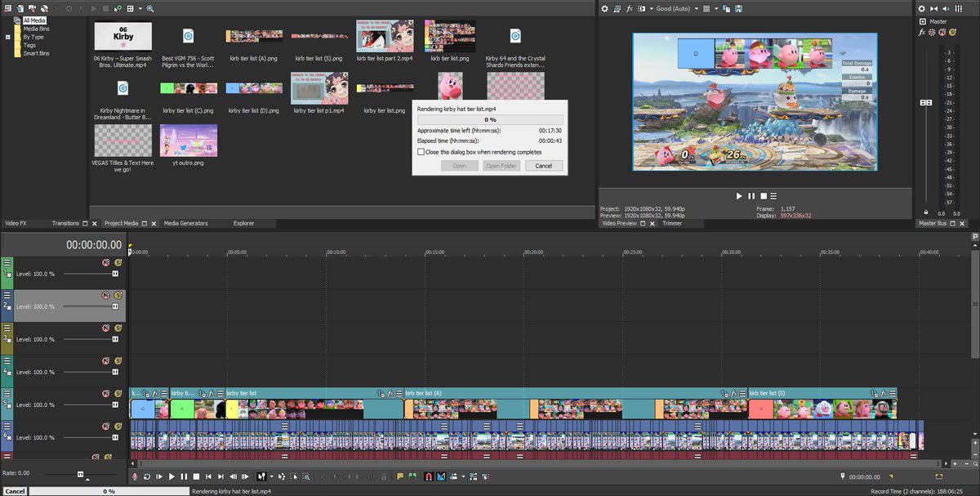Toggle Loop Playback icon in transport bar
Screen dimensions: 980x496
click(x=147, y=476)
